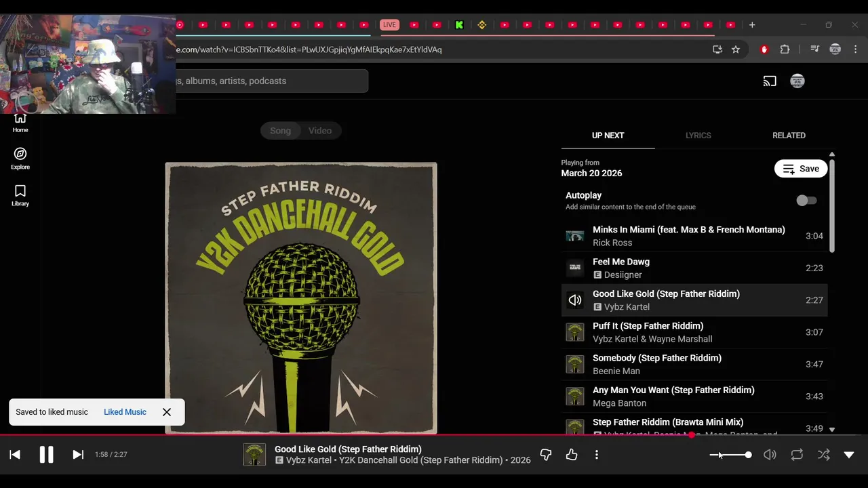Click Minks In Miami thumbnail in queue
This screenshot has height=488, width=868.
click(x=575, y=236)
